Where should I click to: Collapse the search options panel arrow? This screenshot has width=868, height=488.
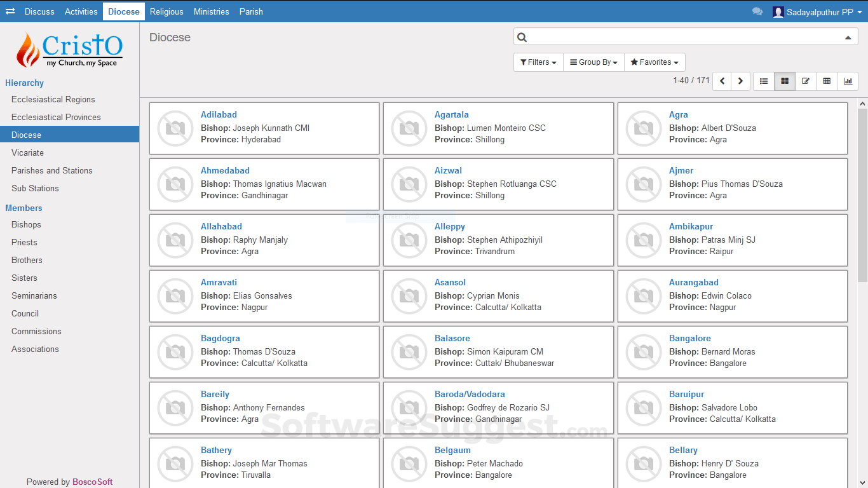(x=847, y=37)
